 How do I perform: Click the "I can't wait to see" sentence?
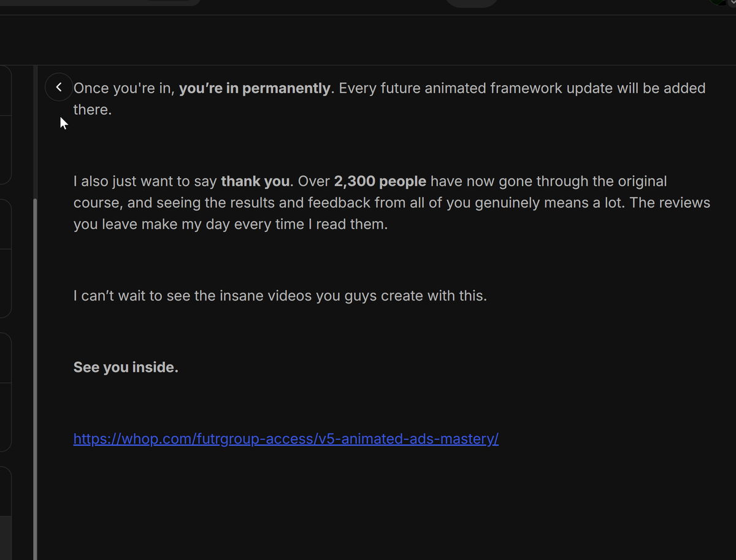pos(280,296)
